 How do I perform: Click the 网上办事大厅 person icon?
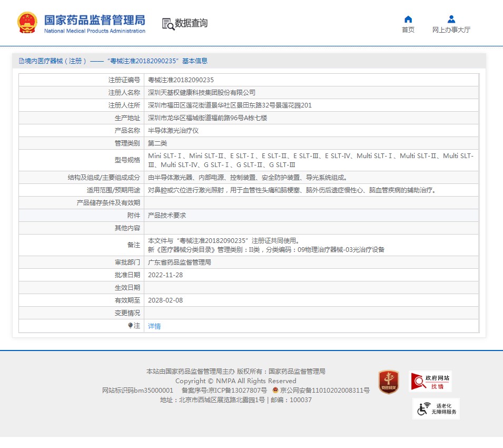click(451, 20)
